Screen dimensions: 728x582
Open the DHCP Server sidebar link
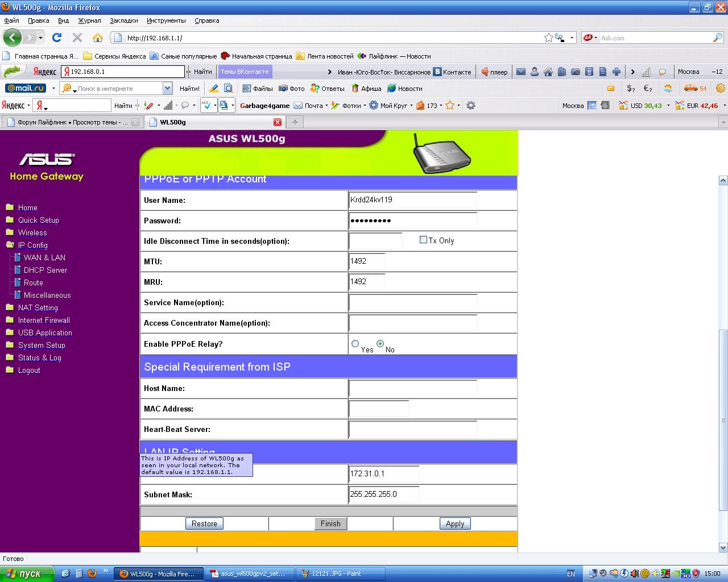click(45, 270)
